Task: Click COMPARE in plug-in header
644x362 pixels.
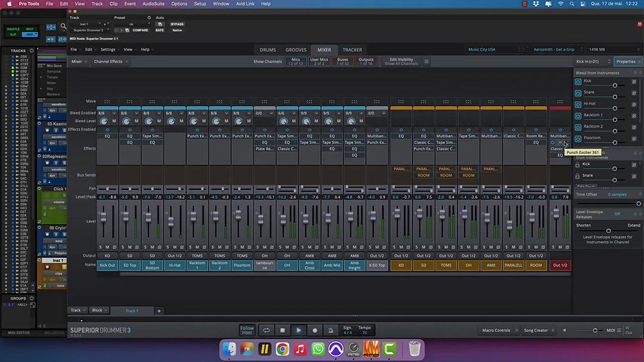Action: (x=141, y=30)
